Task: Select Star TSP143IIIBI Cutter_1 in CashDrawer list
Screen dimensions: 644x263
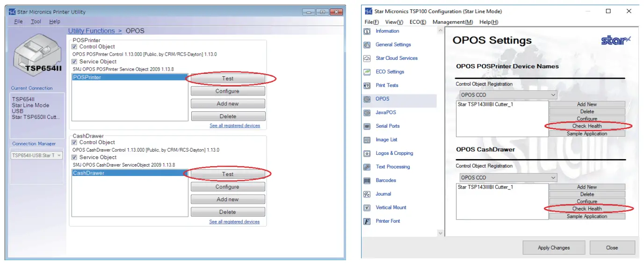Action: click(x=485, y=187)
